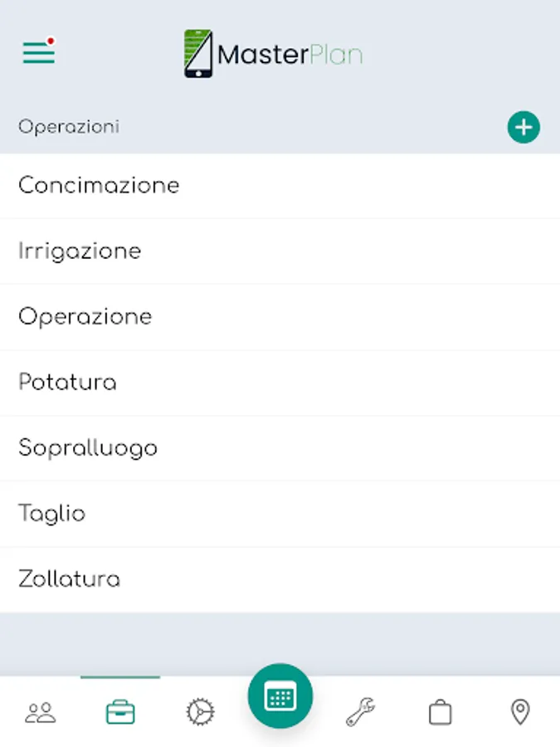
Task: Open the people tab icon
Action: 40,712
